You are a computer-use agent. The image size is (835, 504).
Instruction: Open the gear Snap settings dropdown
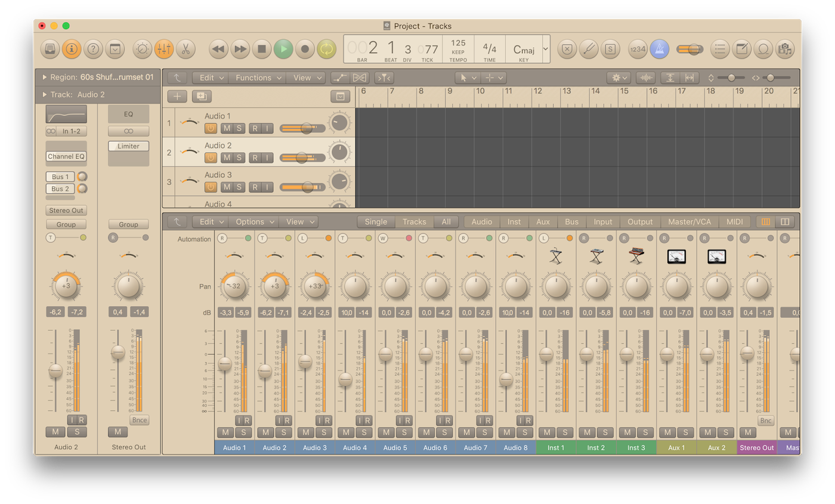(x=618, y=78)
